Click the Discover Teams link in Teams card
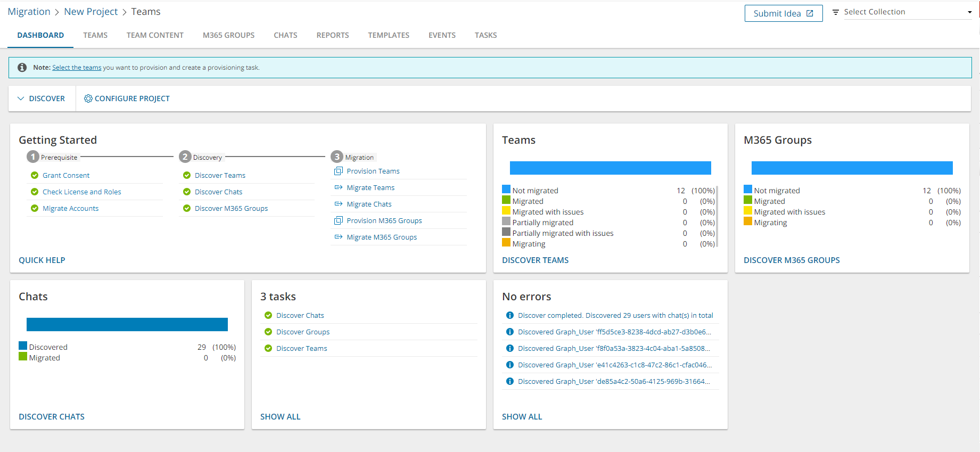980x452 pixels. tap(535, 260)
